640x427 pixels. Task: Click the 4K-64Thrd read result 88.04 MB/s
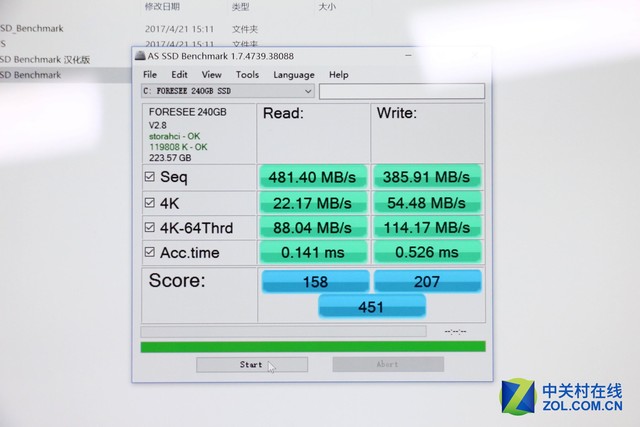pos(313,228)
